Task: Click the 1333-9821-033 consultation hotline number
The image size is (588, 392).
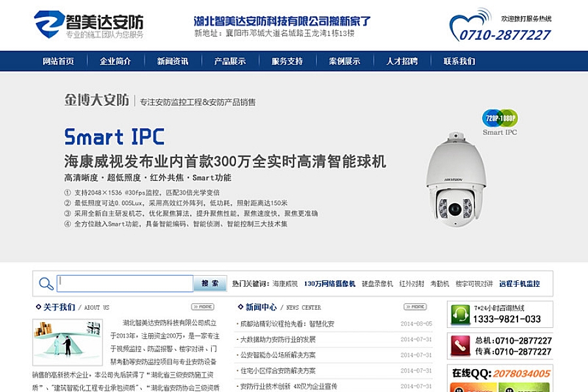Action: 507,319
